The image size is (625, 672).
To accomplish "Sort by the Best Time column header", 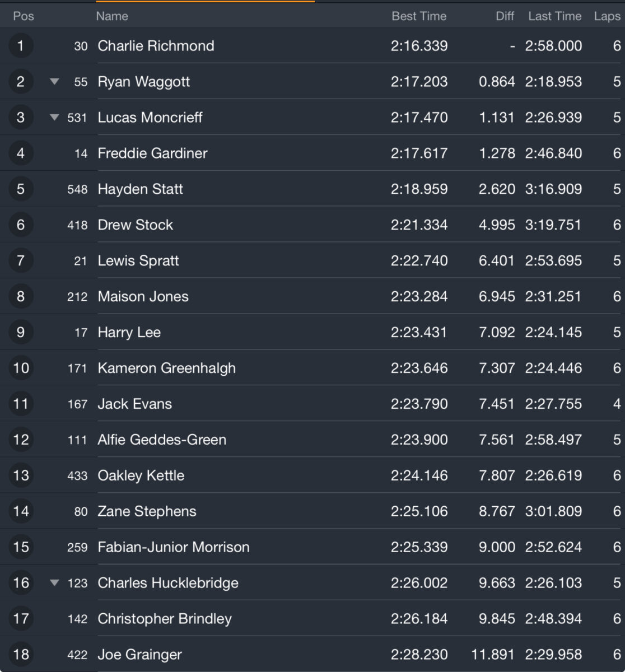I will pyautogui.click(x=419, y=16).
